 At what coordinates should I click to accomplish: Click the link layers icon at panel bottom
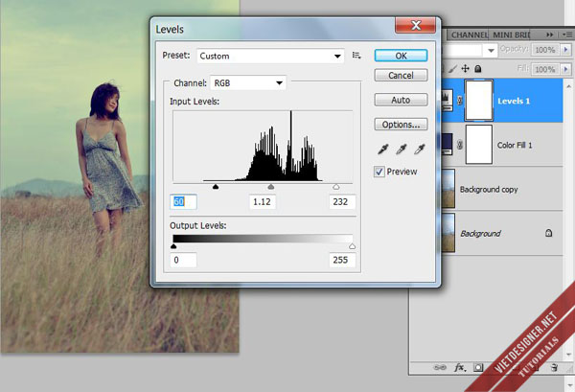tap(440, 367)
